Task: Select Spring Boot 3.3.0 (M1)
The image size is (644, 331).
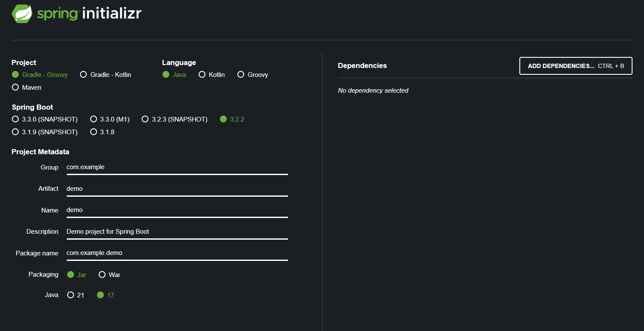Action: pyautogui.click(x=110, y=119)
